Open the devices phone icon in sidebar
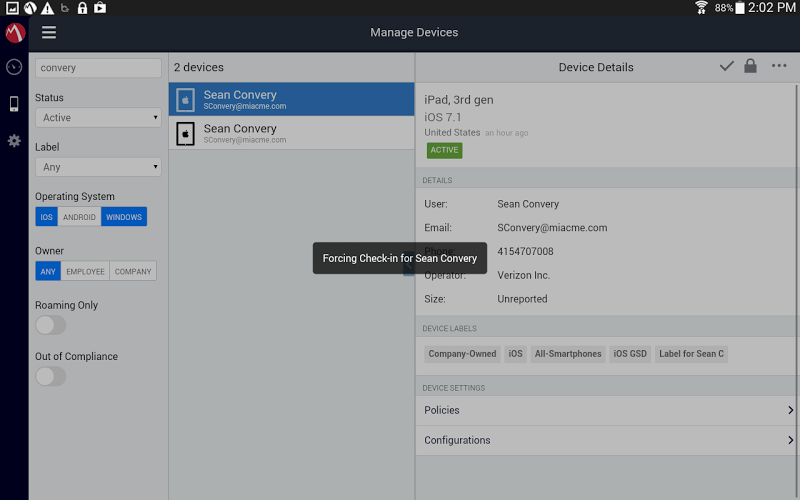 pos(14,104)
